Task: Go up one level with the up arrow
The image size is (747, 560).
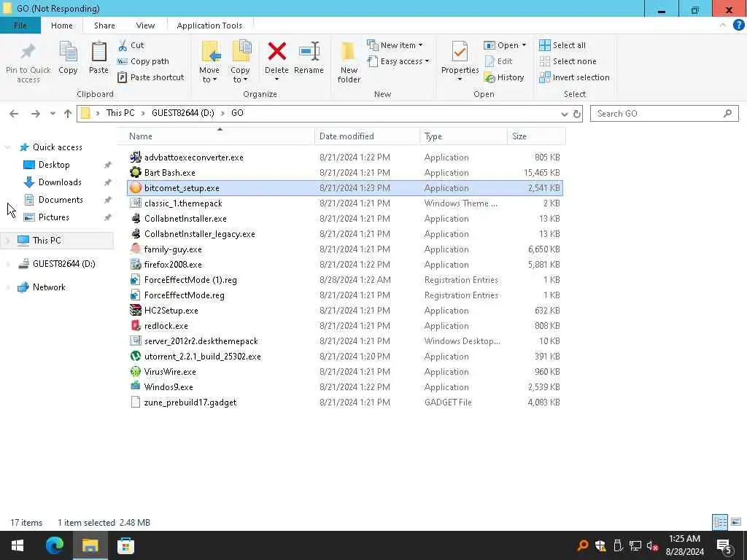Action: click(68, 114)
